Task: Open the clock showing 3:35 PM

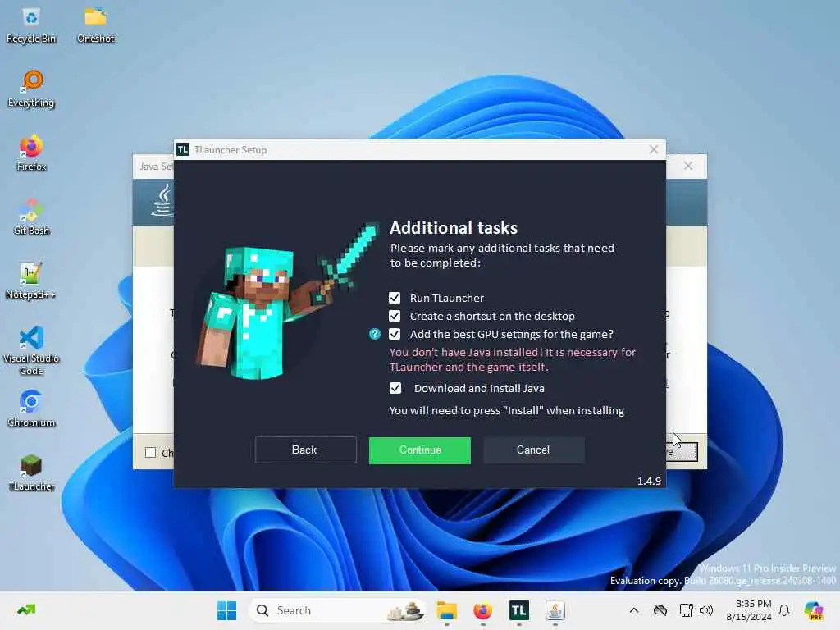Action: pyautogui.click(x=748, y=610)
